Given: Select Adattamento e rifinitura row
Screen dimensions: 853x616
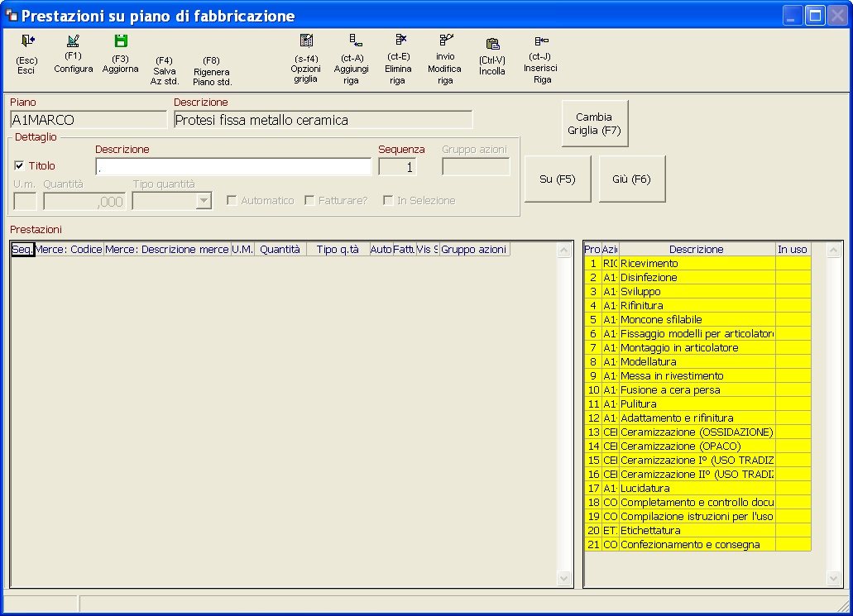Looking at the screenshot, I should (697, 418).
